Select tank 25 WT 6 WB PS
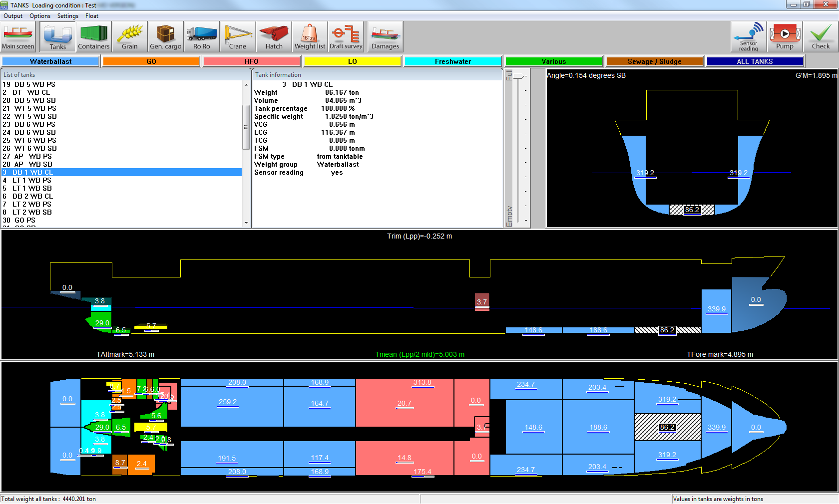The height and width of the screenshot is (504, 839). pyautogui.click(x=122, y=140)
